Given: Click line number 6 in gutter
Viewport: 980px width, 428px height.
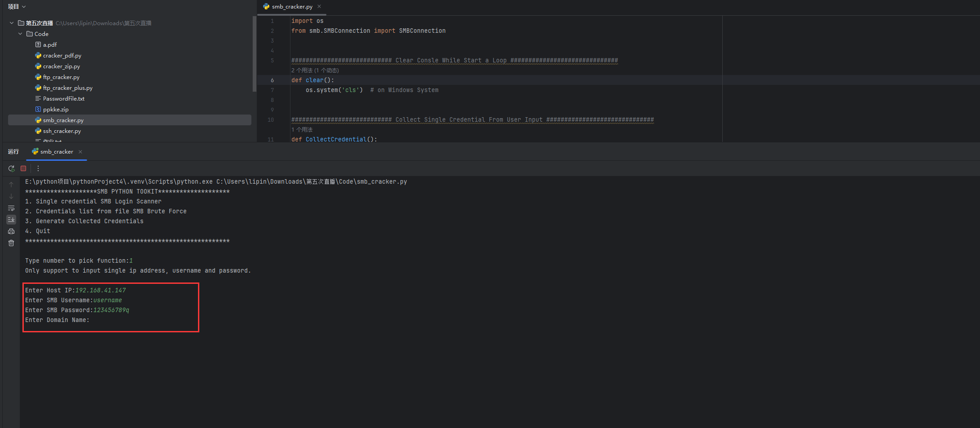Looking at the screenshot, I should 272,80.
